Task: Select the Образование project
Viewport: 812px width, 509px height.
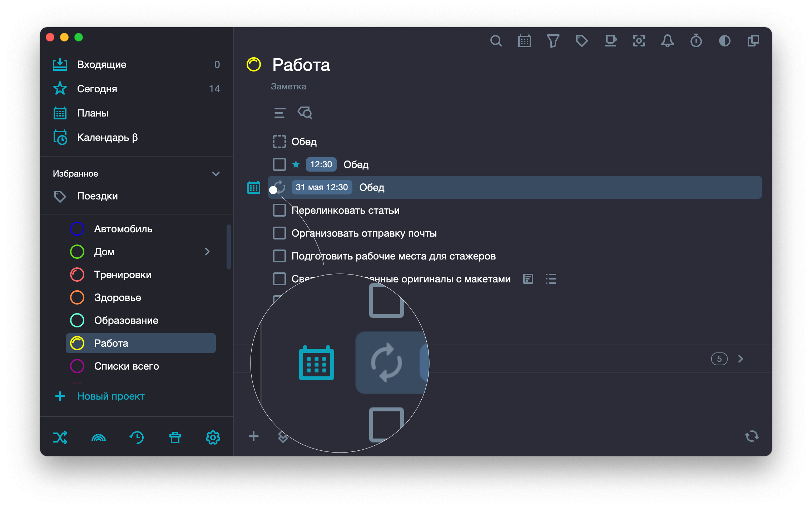Action: pos(141,320)
